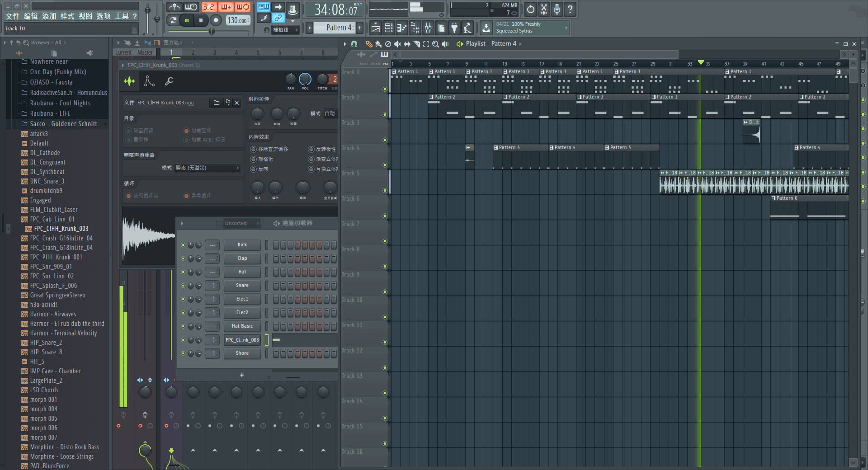Click the Shore channel button
The height and width of the screenshot is (470, 868).
click(x=242, y=353)
